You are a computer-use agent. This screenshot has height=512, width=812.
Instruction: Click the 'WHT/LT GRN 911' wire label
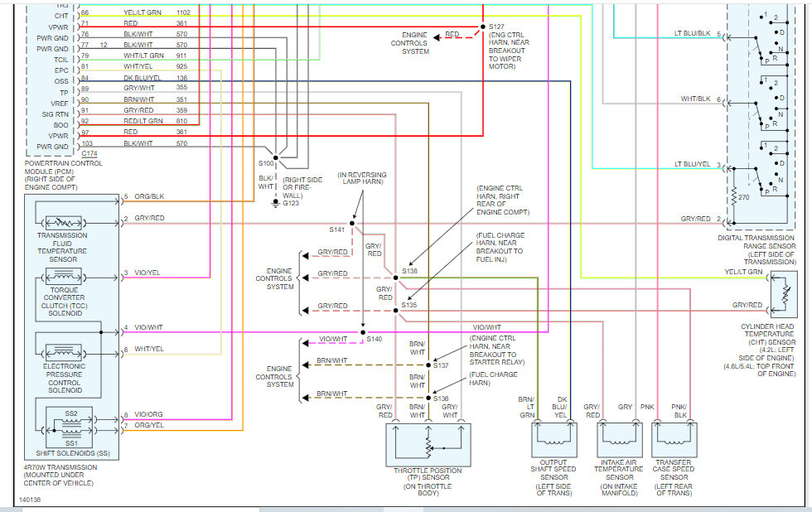(x=156, y=56)
